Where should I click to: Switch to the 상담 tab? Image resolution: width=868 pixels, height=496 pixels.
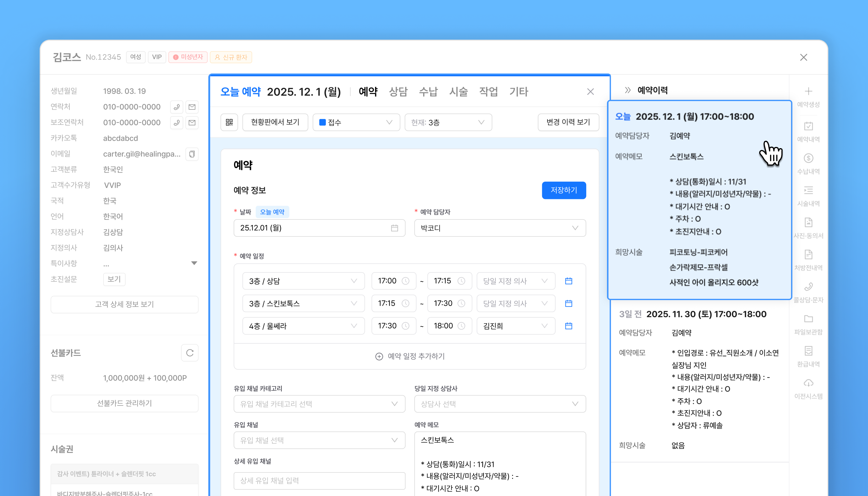click(x=398, y=92)
